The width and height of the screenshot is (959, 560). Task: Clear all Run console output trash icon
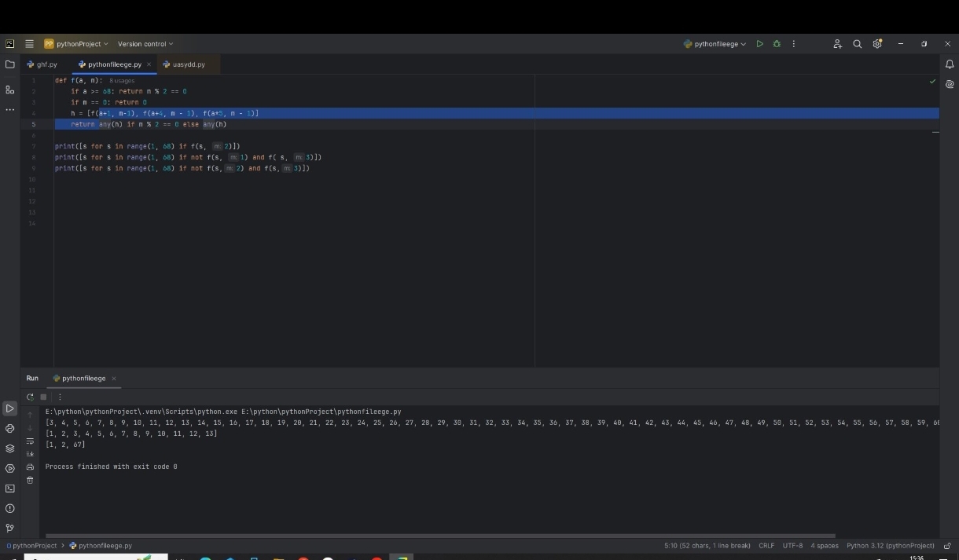pos(30,481)
